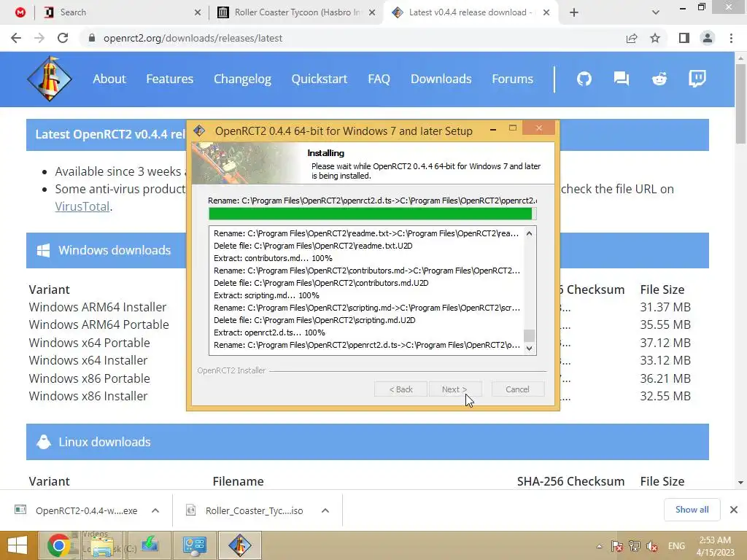Image resolution: width=747 pixels, height=560 pixels.
Task: Open the Reddit icon link in navbar
Action: click(x=659, y=79)
